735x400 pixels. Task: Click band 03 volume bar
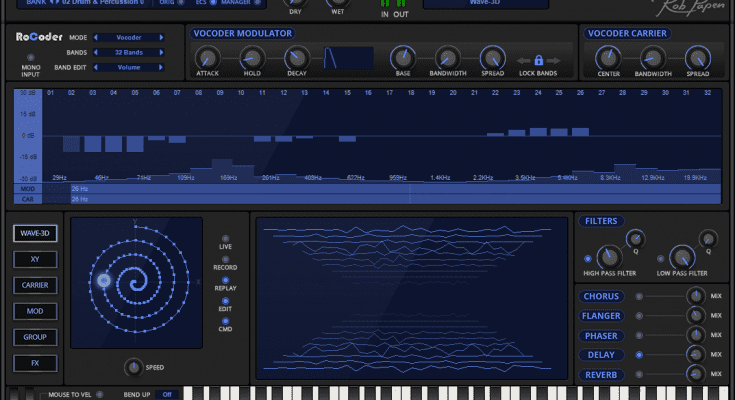click(93, 144)
